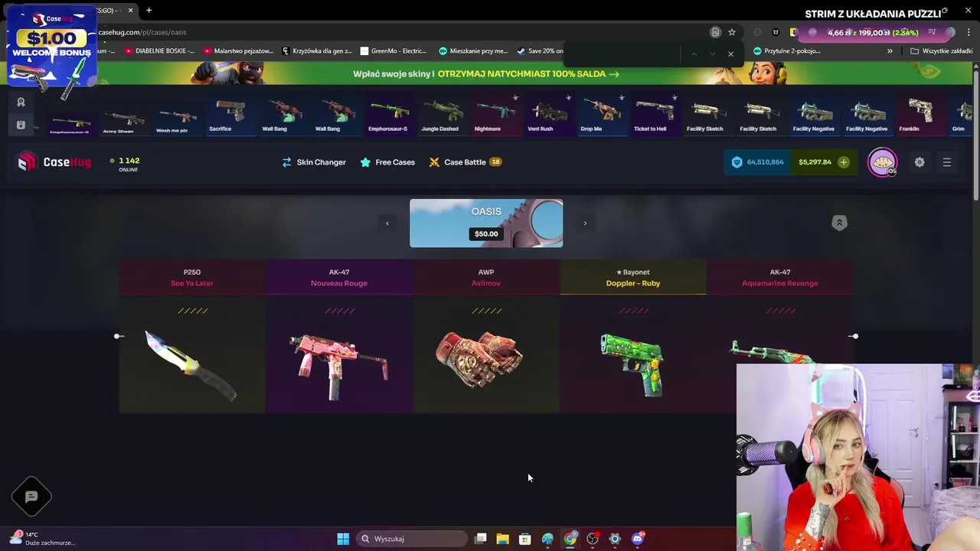Open OBS Studio from taskbar
Image resolution: width=980 pixels, height=551 pixels.
pyautogui.click(x=592, y=539)
